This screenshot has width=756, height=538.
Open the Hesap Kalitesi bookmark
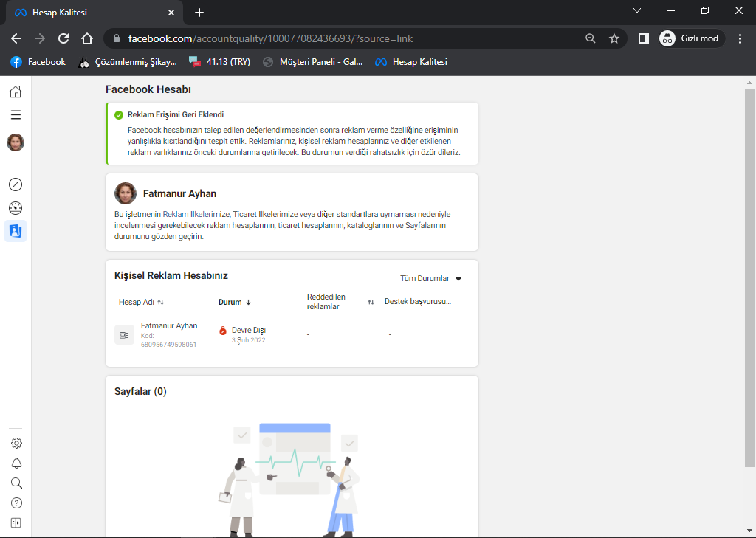click(x=411, y=62)
